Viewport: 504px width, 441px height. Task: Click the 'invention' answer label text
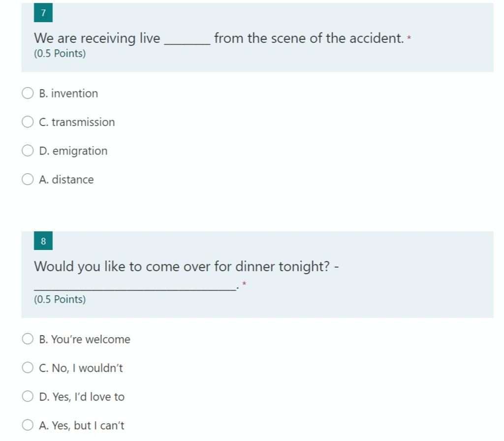coord(75,94)
